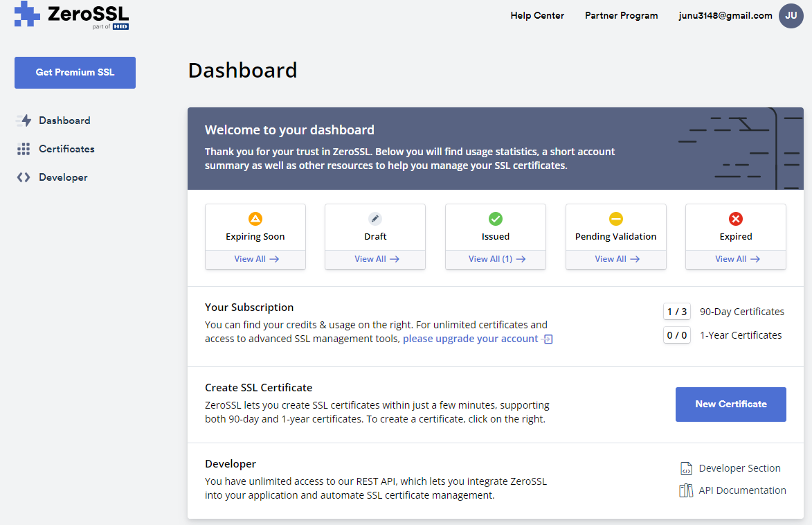Click the Draft pencil icon
Image resolution: width=812 pixels, height=525 pixels.
tap(375, 219)
